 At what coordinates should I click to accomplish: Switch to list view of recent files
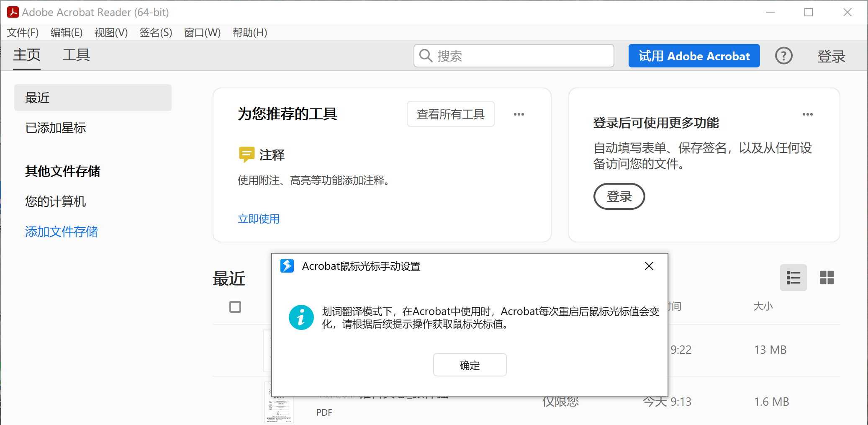tap(794, 278)
